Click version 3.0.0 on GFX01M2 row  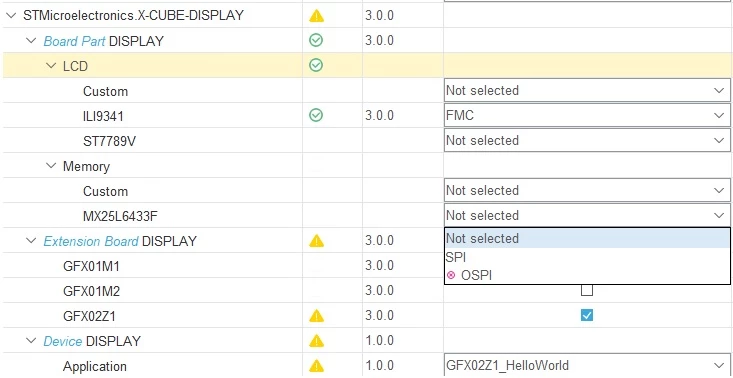(x=379, y=291)
